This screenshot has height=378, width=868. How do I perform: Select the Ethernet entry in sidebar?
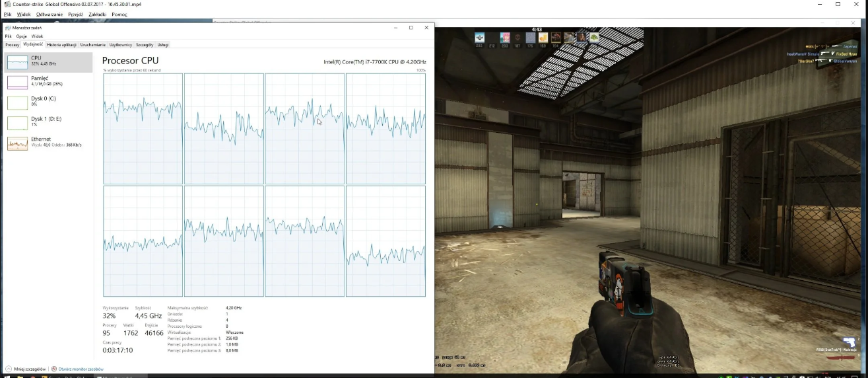[49, 143]
